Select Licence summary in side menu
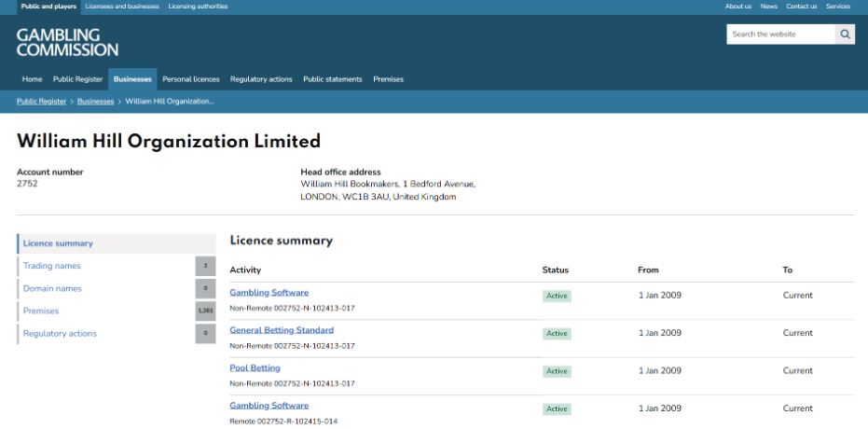Screen dimensions: 868x429 click(117, 243)
